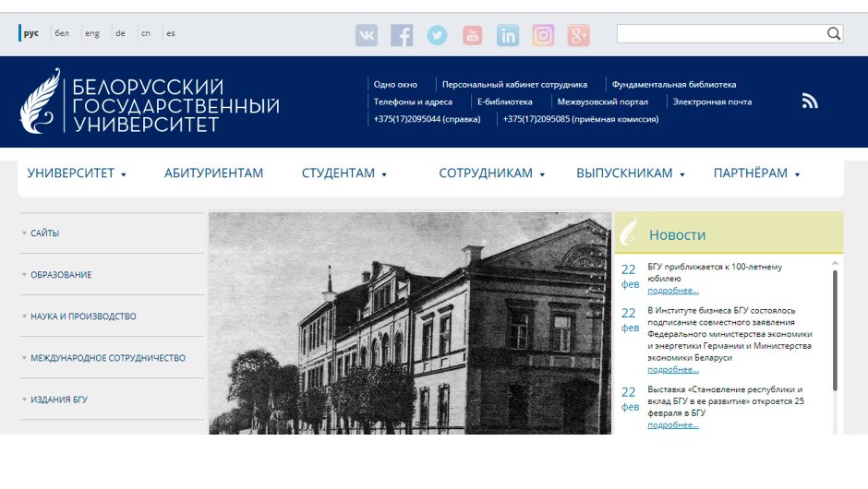Image resolution: width=868 pixels, height=489 pixels.
Task: Open the Е-библиотека link
Action: 505,101
